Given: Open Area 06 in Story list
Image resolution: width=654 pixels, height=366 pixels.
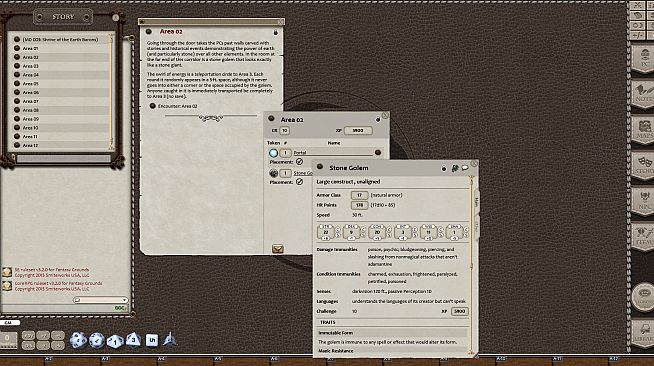Looking at the screenshot, I should (30, 93).
